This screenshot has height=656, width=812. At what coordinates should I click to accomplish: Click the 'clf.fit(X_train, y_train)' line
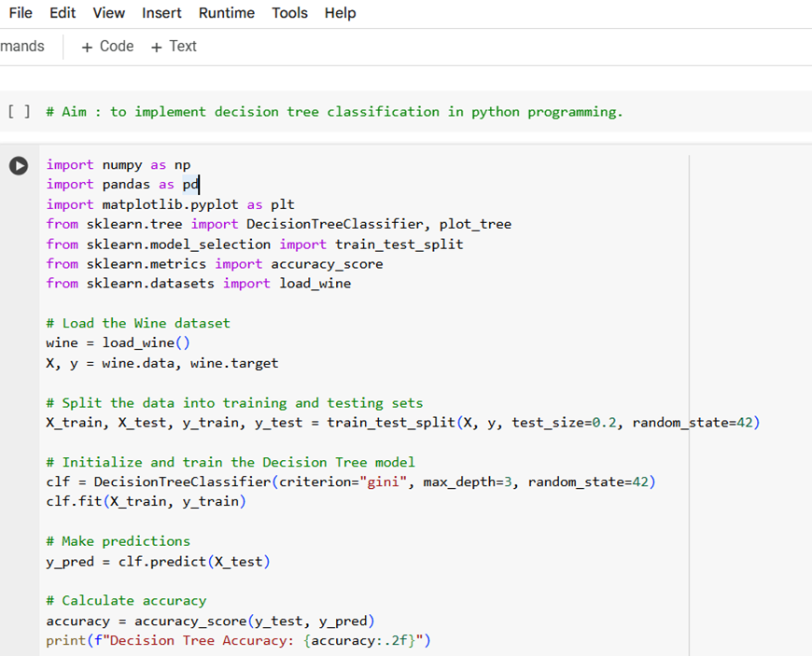tap(146, 501)
